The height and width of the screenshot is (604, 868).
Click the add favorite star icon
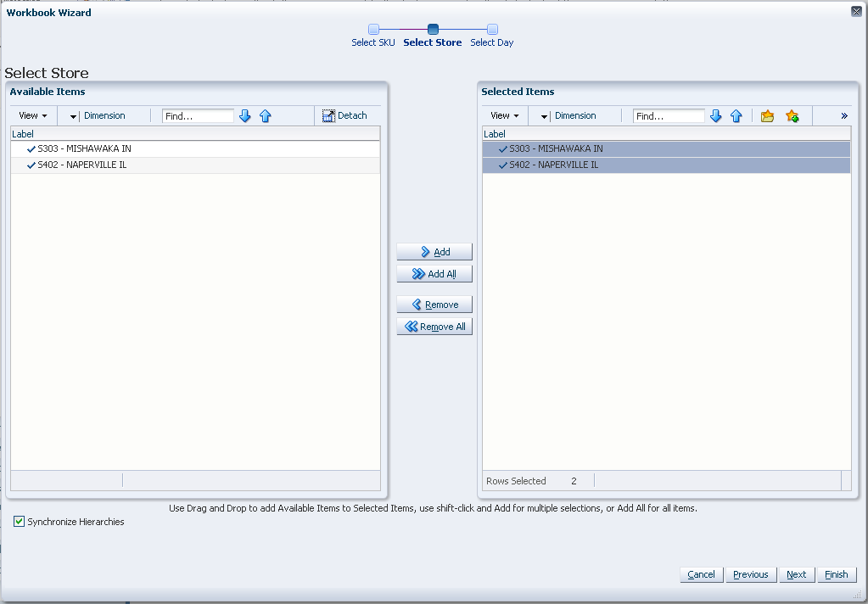(792, 115)
